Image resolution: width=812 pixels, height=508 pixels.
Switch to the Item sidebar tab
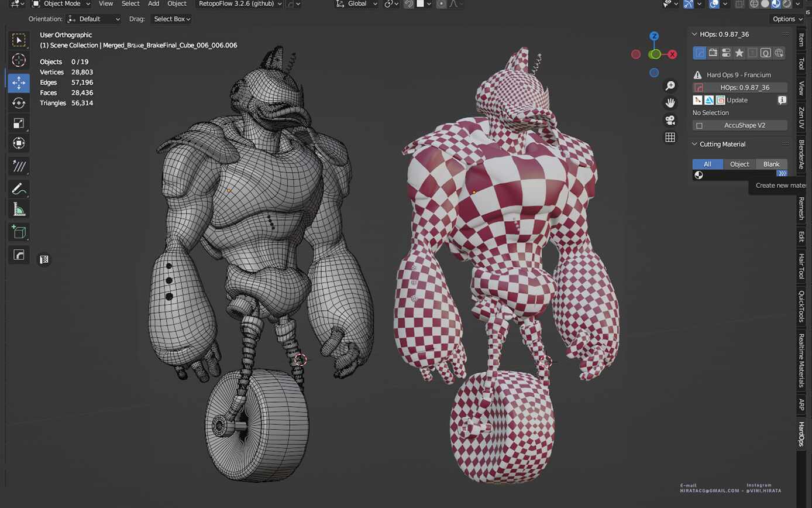tap(801, 40)
